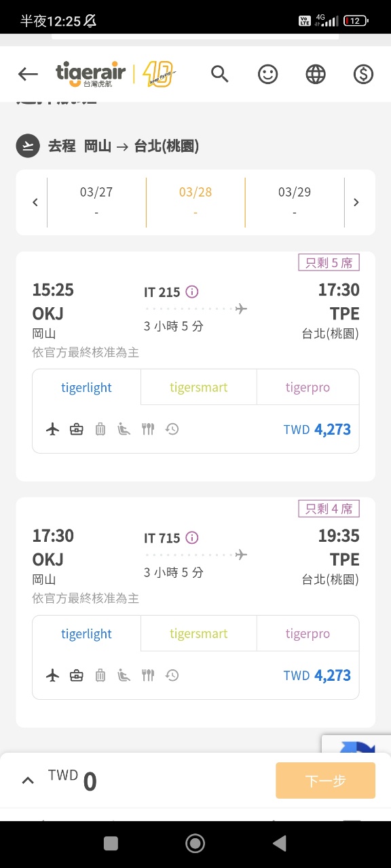
Task: Click info icon next to IT 215
Action: click(192, 292)
